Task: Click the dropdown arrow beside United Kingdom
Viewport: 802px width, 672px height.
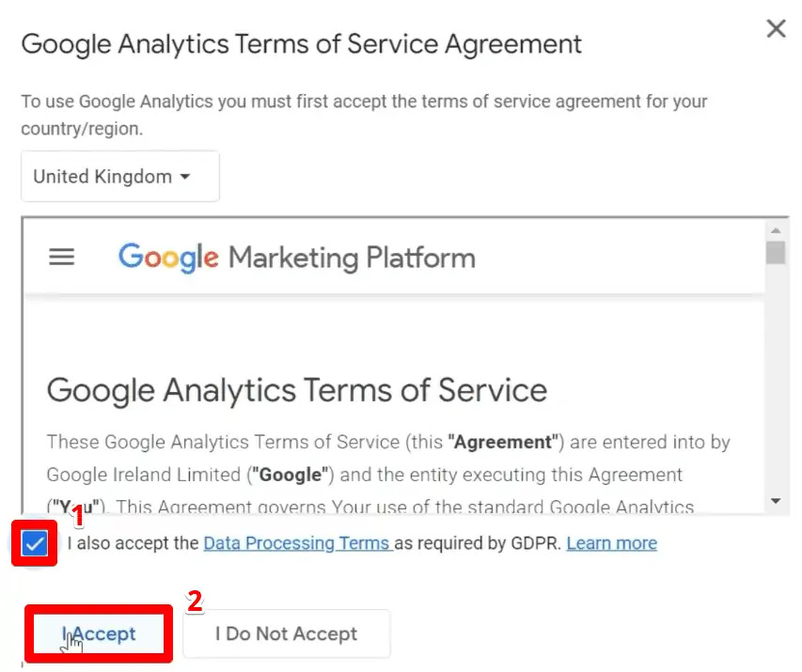Action: click(185, 177)
